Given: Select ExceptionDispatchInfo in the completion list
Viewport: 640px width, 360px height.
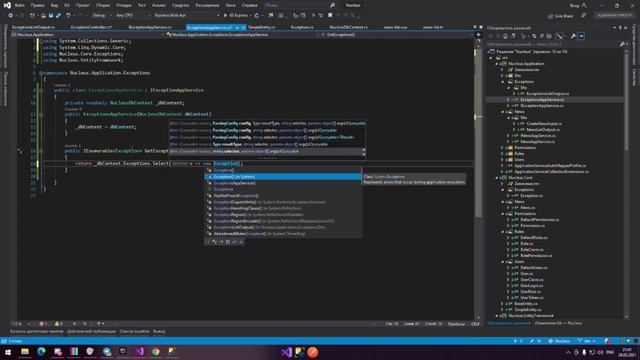Looking at the screenshot, I should coord(282,202).
